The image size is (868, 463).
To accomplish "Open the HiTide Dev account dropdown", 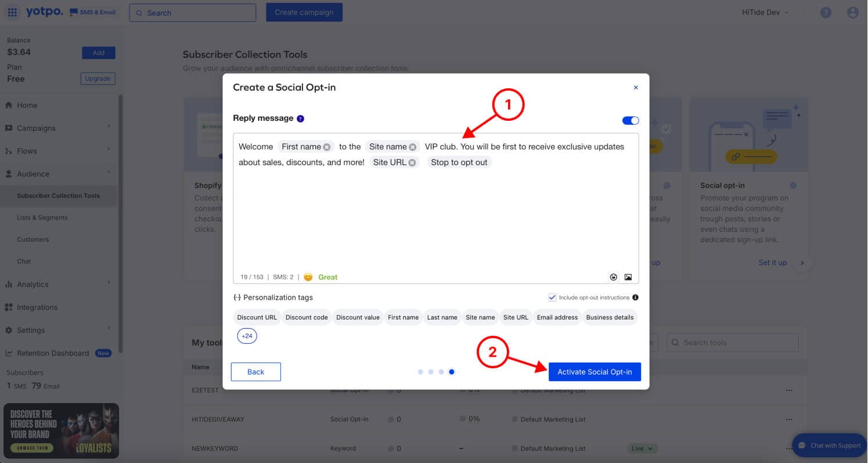I will [x=765, y=12].
